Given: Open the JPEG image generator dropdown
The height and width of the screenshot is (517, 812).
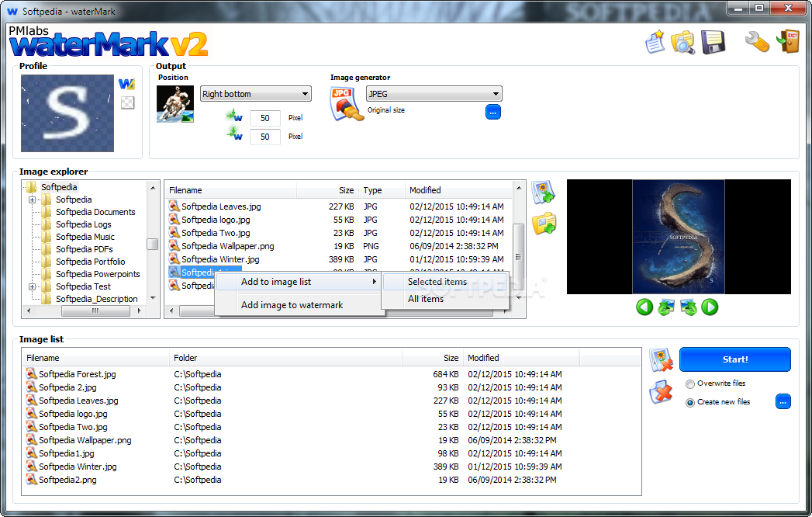Looking at the screenshot, I should [434, 94].
